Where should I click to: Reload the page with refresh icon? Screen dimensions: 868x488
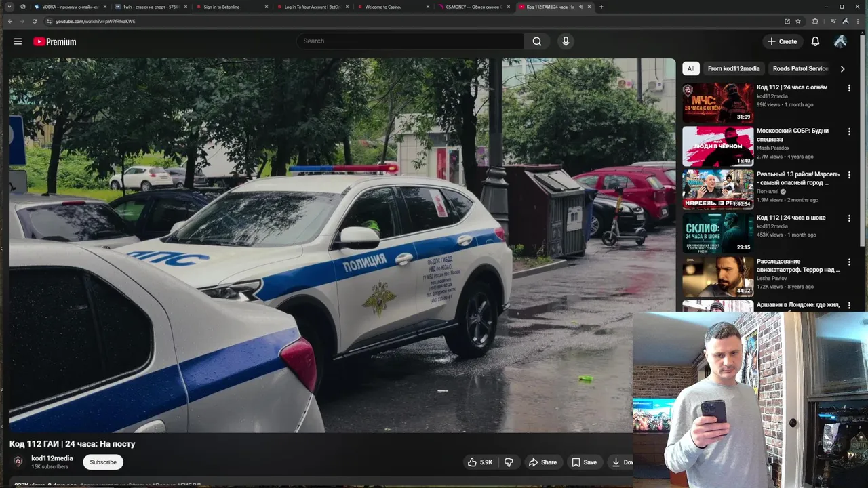pyautogui.click(x=35, y=21)
